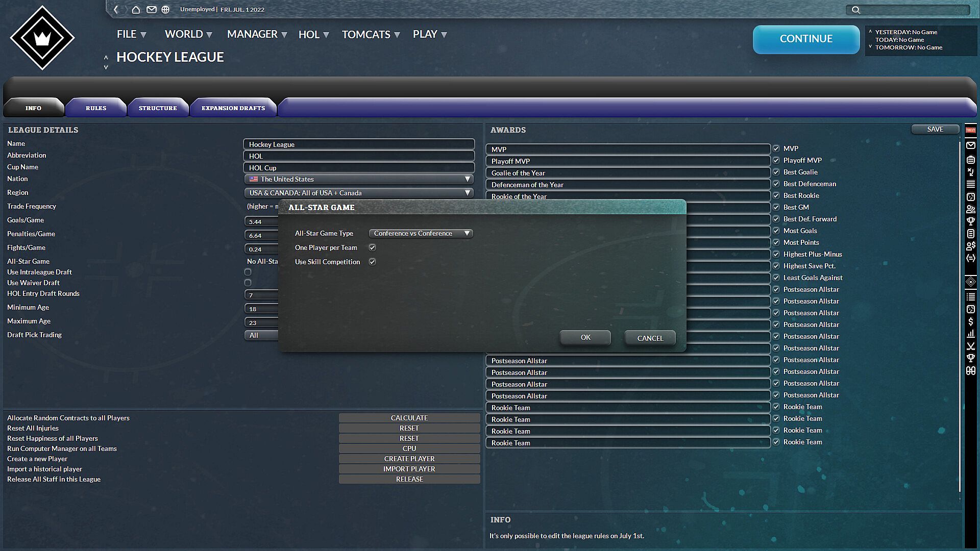Uncheck One Player per Team
980x551 pixels.
(373, 248)
